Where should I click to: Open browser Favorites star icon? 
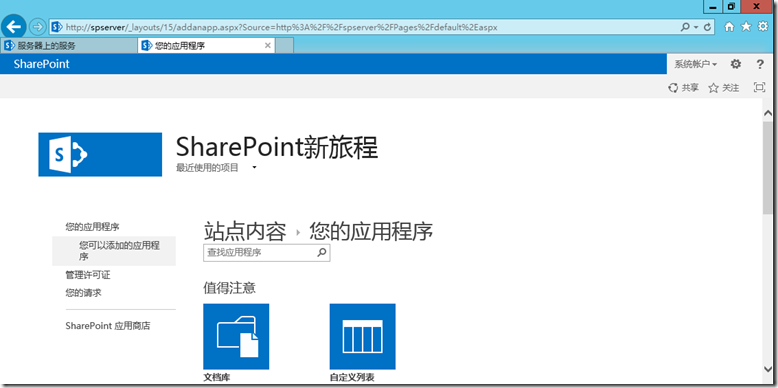click(x=746, y=27)
